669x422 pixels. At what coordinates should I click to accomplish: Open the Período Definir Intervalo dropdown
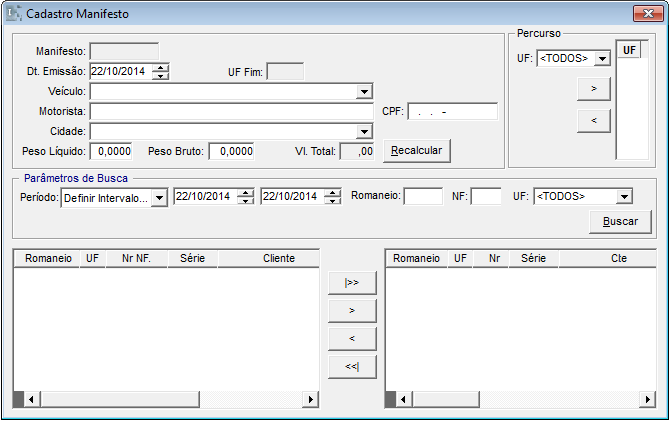coord(159,197)
